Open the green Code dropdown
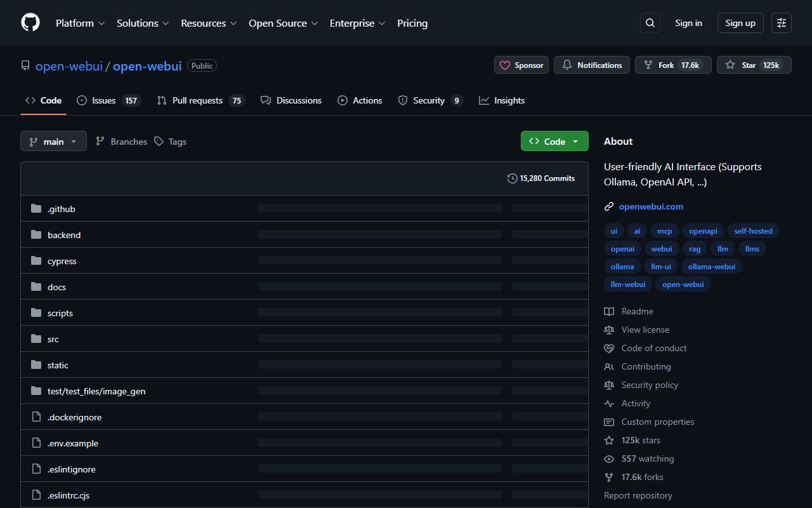This screenshot has height=508, width=812. [554, 141]
